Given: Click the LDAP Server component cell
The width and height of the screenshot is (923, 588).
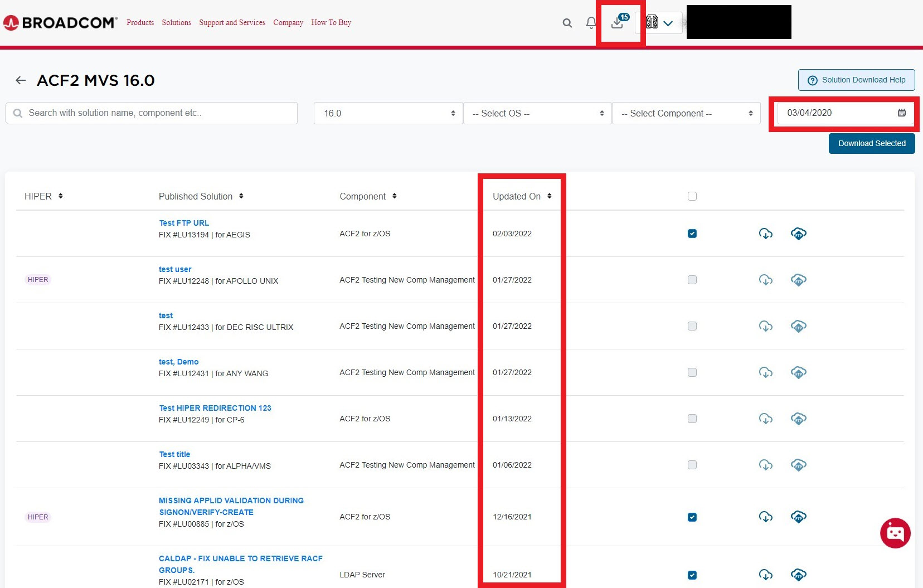Looking at the screenshot, I should [362, 575].
